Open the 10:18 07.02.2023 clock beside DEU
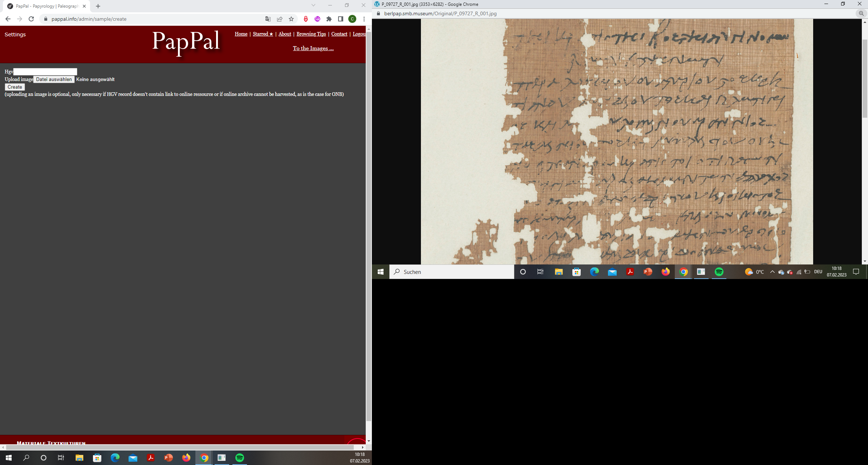This screenshot has height=465, width=868. pyautogui.click(x=837, y=272)
